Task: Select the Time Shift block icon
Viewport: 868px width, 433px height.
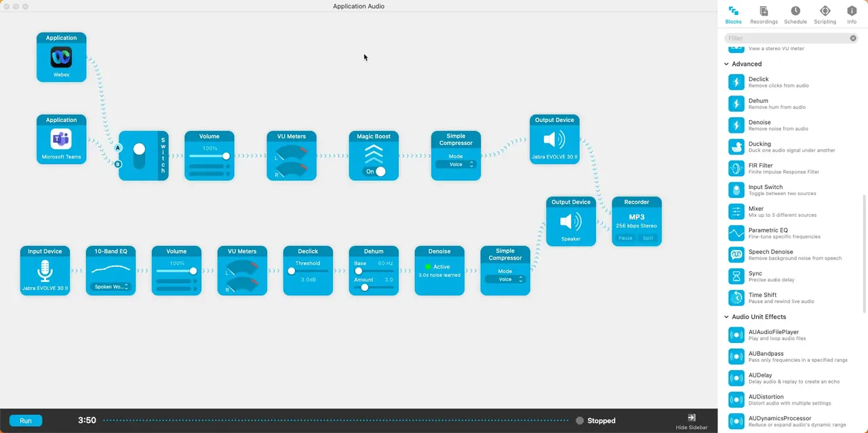Action: point(736,297)
